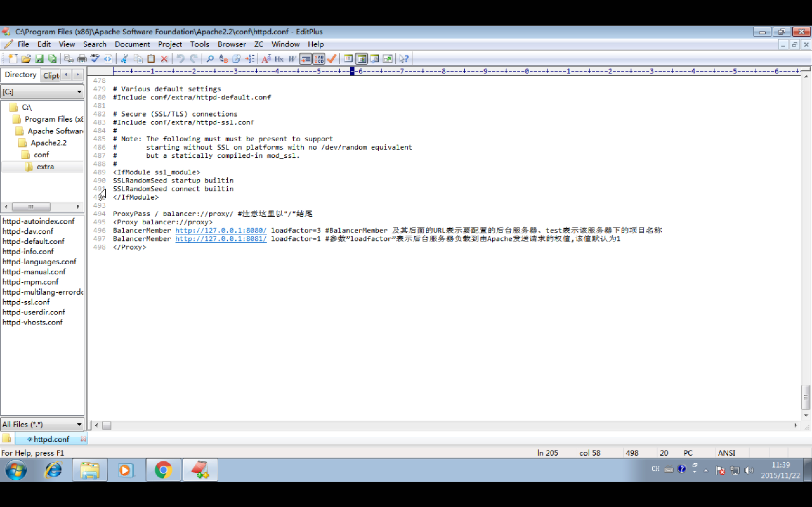The height and width of the screenshot is (507, 812).
Task: Click the vertical scrollbar thumb
Action: pos(805,397)
